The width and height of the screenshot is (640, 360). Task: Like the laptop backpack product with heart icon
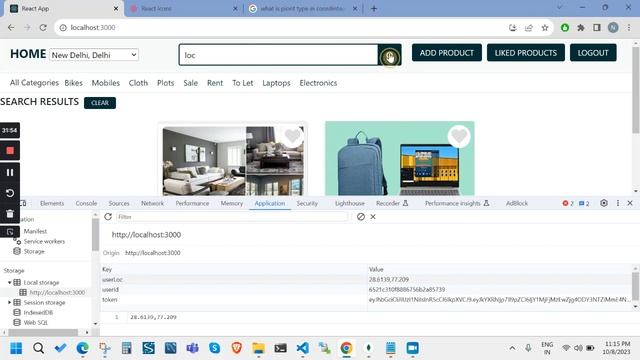(x=459, y=136)
